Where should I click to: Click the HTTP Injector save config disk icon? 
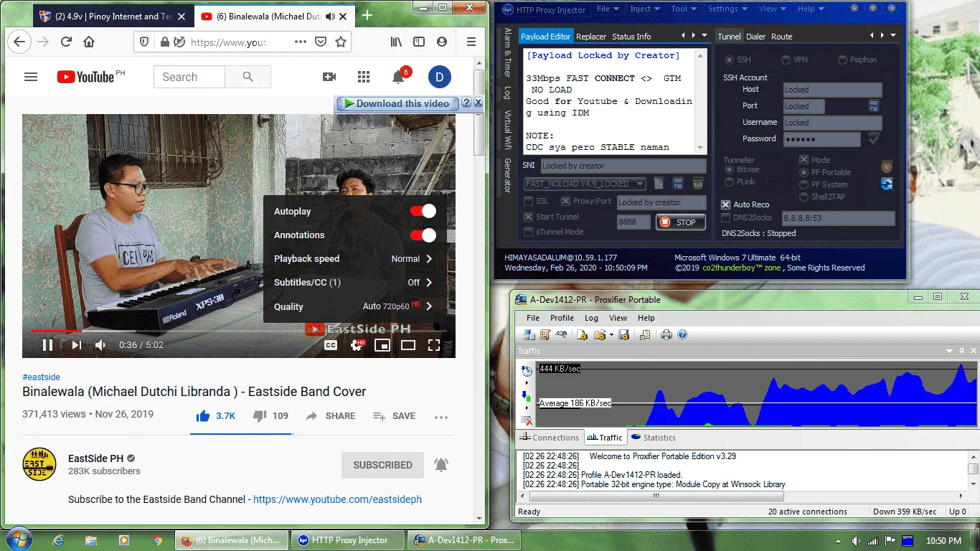point(678,184)
